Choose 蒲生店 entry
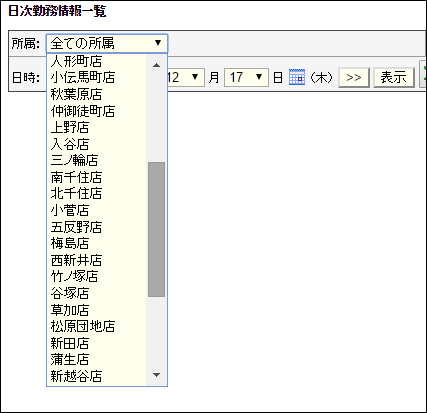The height and width of the screenshot is (413, 427). point(97,360)
